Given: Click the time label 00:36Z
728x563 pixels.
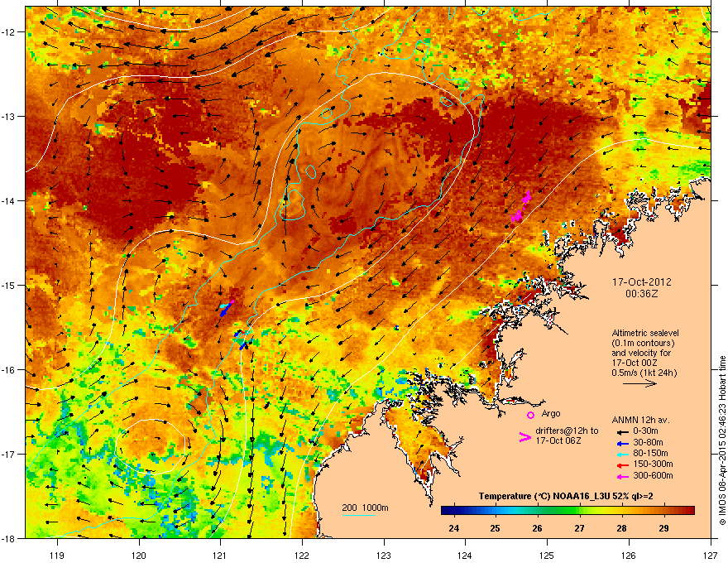Looking at the screenshot, I should coord(642,294).
